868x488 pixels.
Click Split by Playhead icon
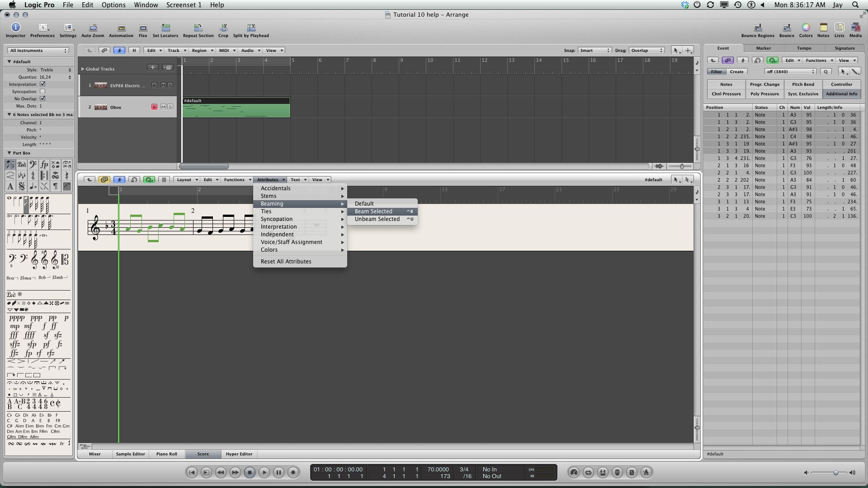click(251, 30)
